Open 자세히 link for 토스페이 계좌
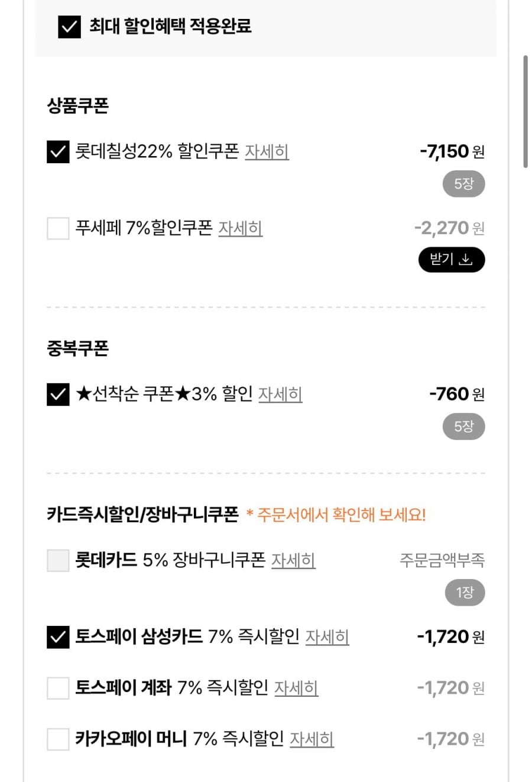The image size is (532, 782). click(x=296, y=688)
